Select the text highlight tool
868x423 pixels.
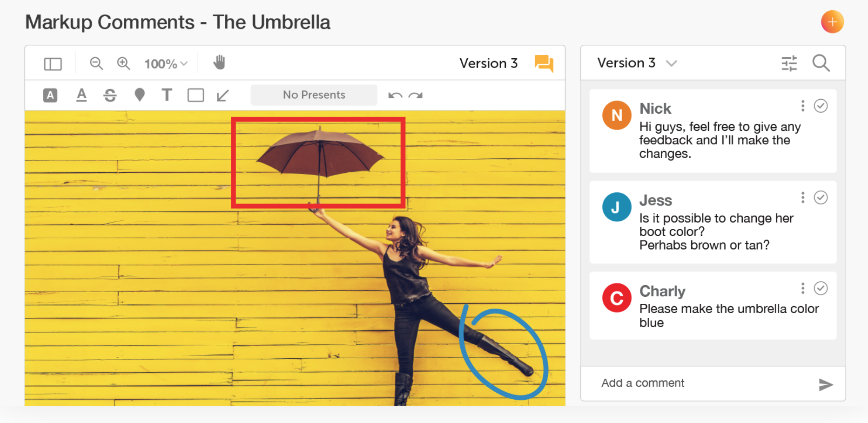point(50,95)
